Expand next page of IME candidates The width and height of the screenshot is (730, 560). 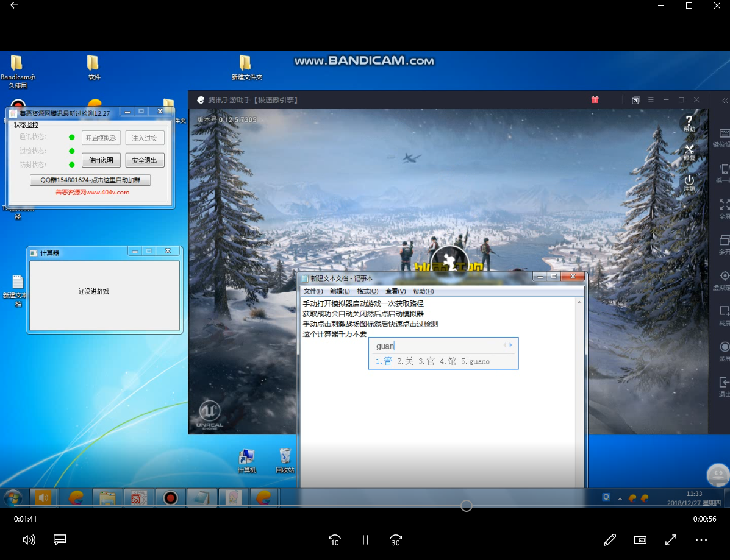(511, 346)
